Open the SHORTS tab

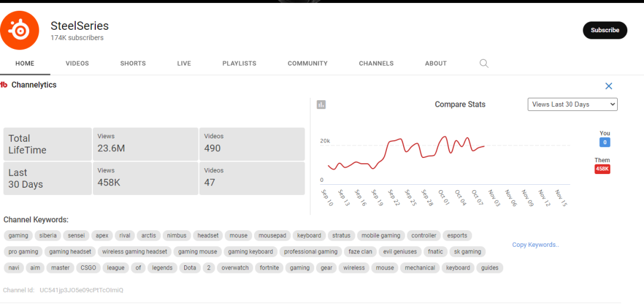pyautogui.click(x=133, y=64)
